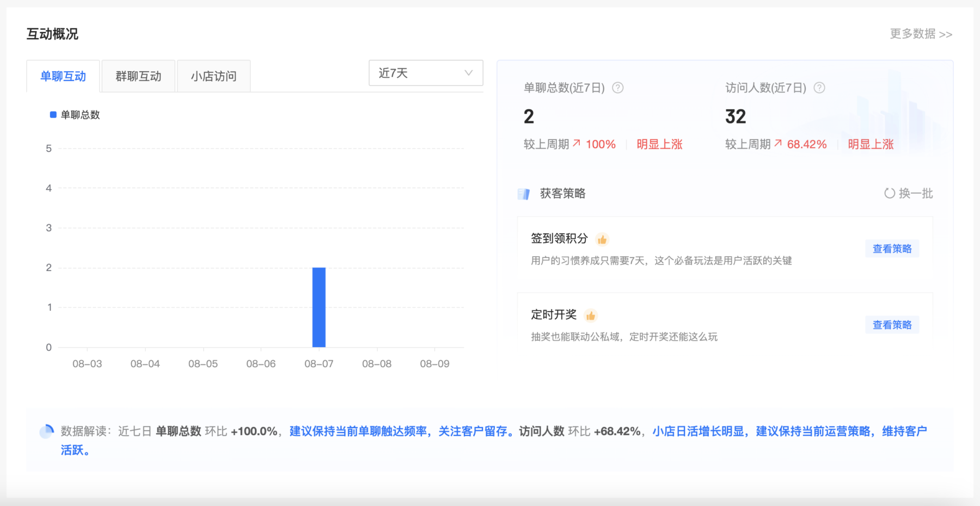
Task: Click help icon beside 访问人数(近7日)
Action: 819,88
